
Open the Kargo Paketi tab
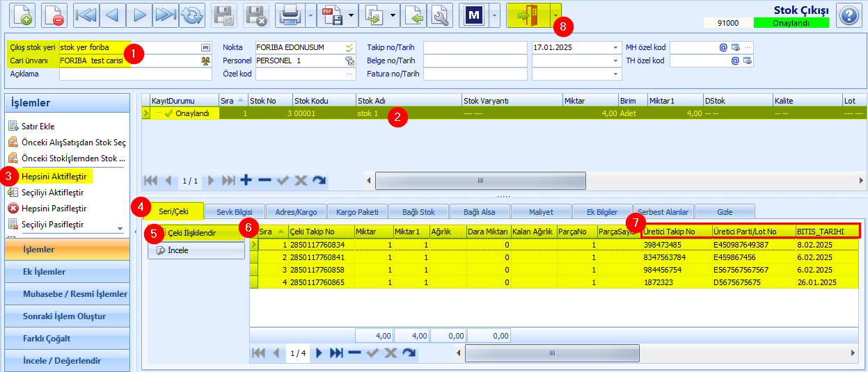click(x=357, y=211)
